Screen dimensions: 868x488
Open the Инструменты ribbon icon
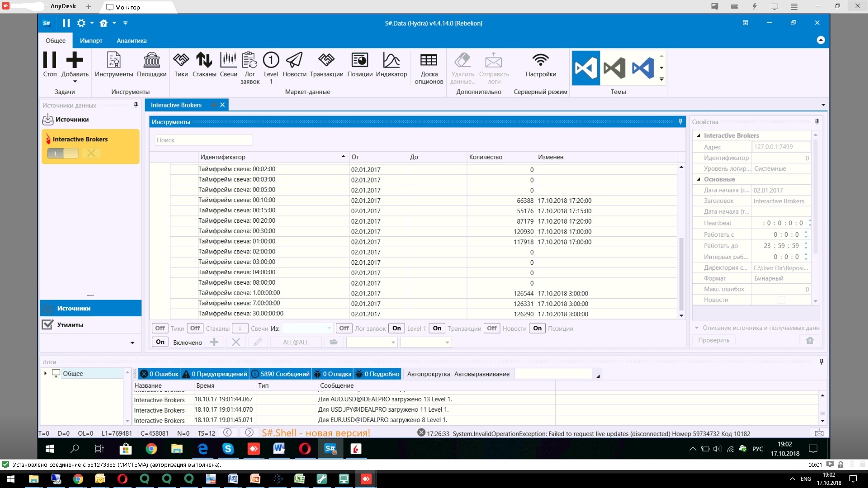(113, 60)
